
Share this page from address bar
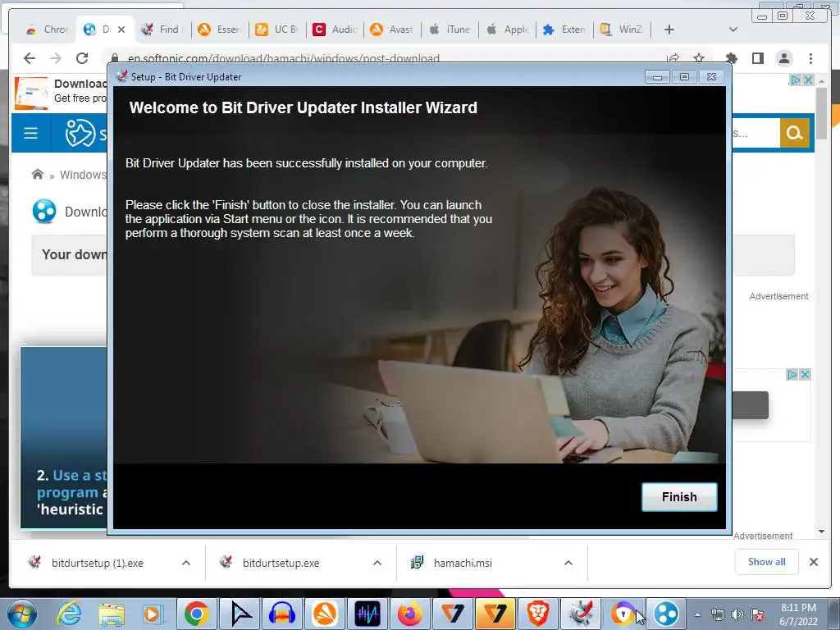coord(673,58)
